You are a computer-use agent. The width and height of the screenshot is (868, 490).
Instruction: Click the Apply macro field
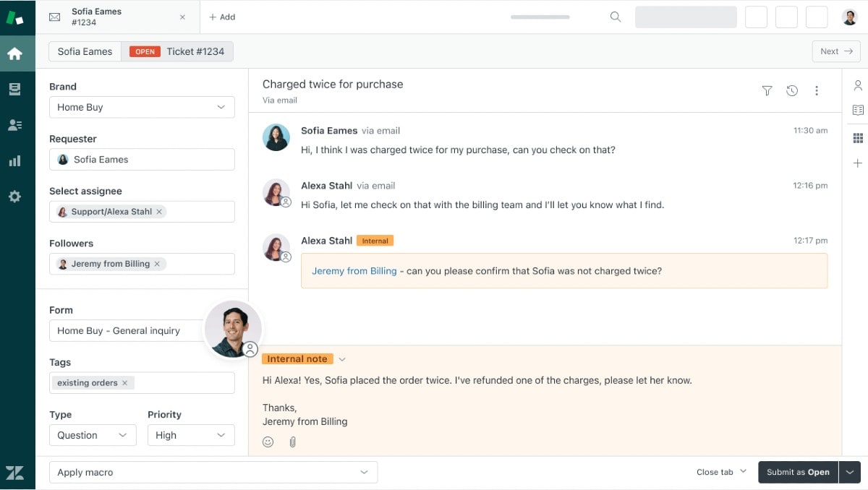coord(213,472)
